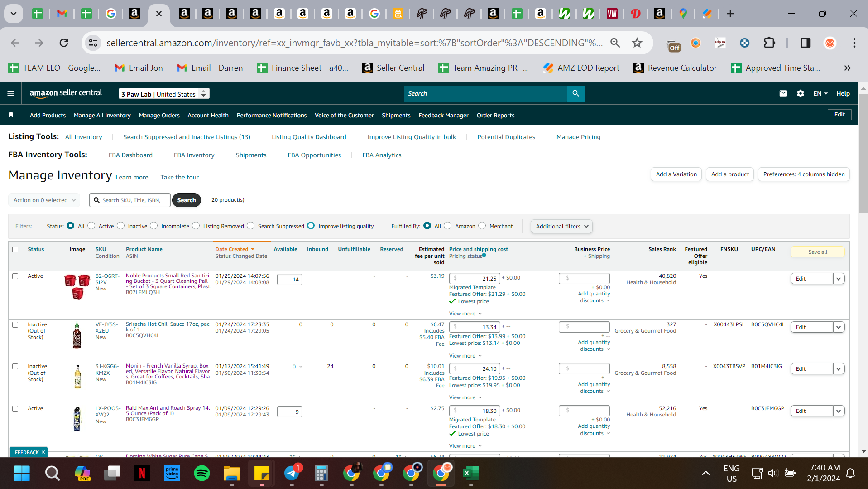Expand Add quantity discounts for Raid Max row
The width and height of the screenshot is (868, 489).
coord(594,430)
